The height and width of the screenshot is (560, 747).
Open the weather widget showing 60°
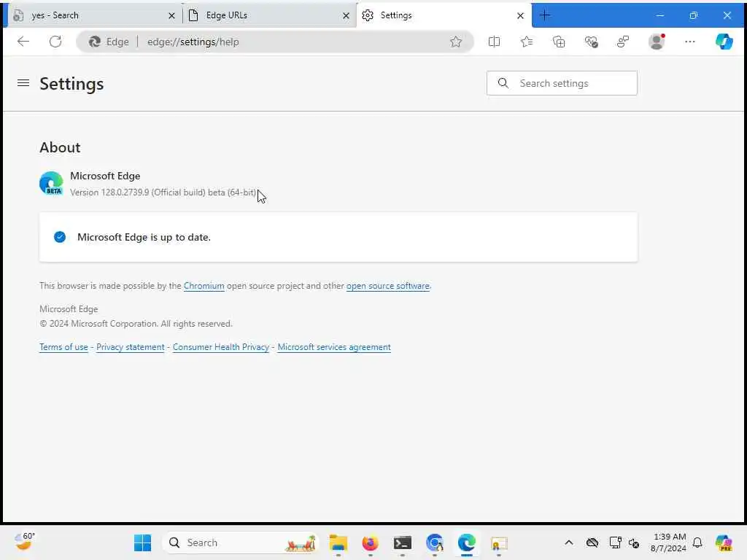(x=24, y=542)
